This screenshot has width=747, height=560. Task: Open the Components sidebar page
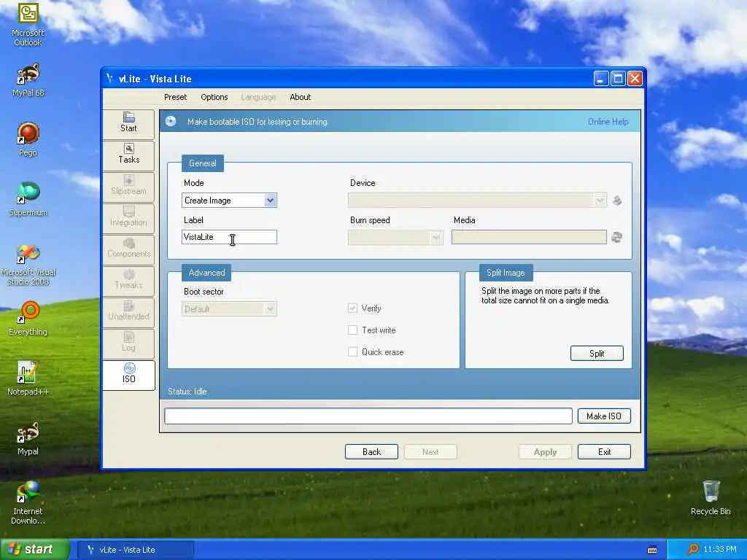click(x=128, y=249)
